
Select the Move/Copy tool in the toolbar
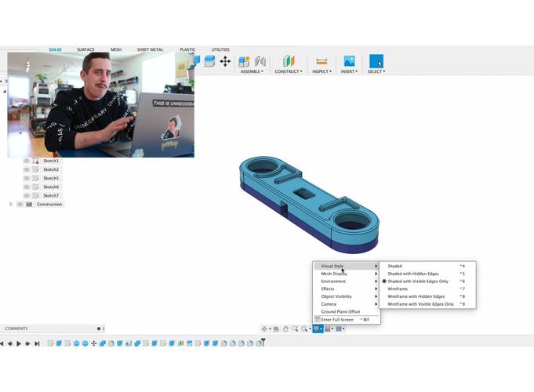[x=225, y=62]
